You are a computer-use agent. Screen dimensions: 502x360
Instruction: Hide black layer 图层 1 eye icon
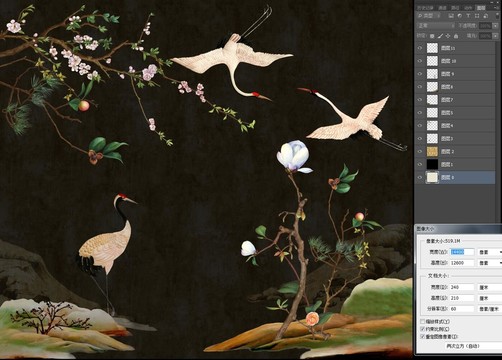pyautogui.click(x=420, y=164)
